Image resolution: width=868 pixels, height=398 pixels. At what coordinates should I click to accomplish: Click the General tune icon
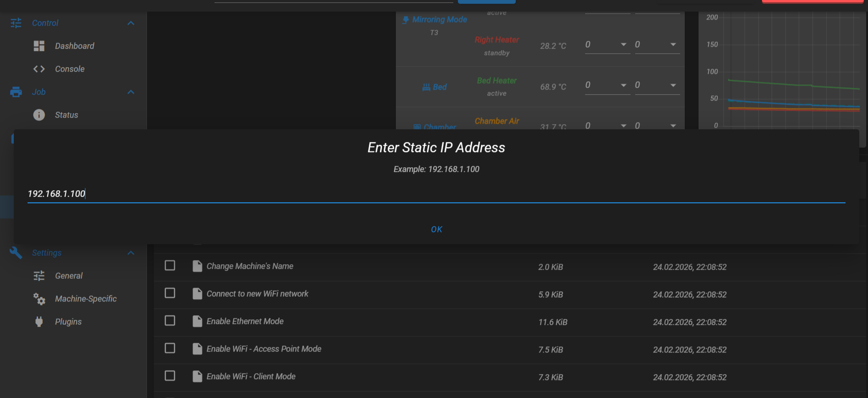[x=39, y=276]
